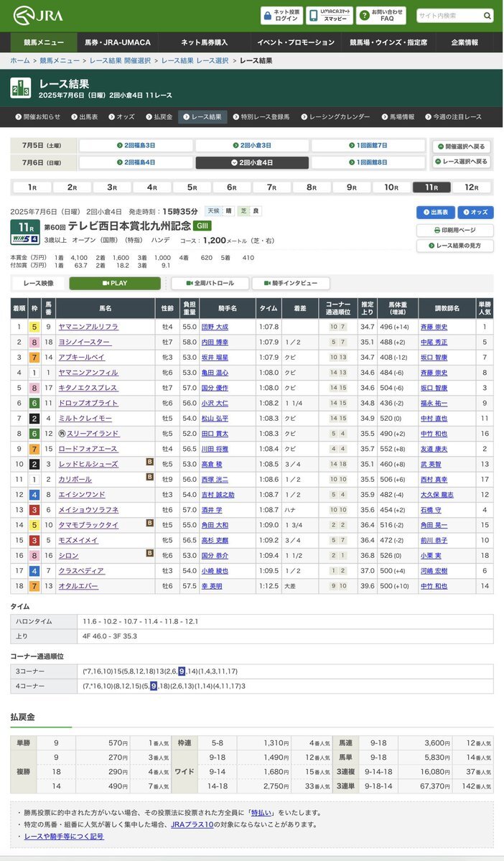Screen dimensions: 504x861
Task: Click the JRA logo
Action: pos(39,15)
